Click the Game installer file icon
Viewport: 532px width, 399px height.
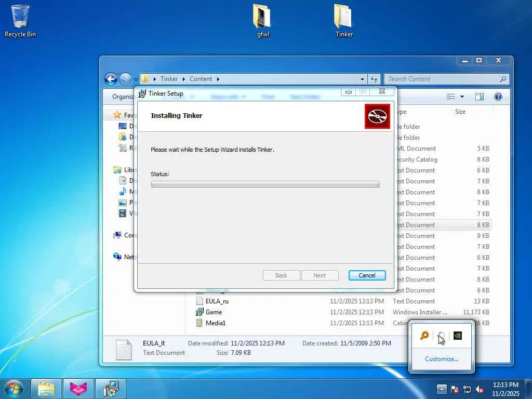click(x=199, y=312)
